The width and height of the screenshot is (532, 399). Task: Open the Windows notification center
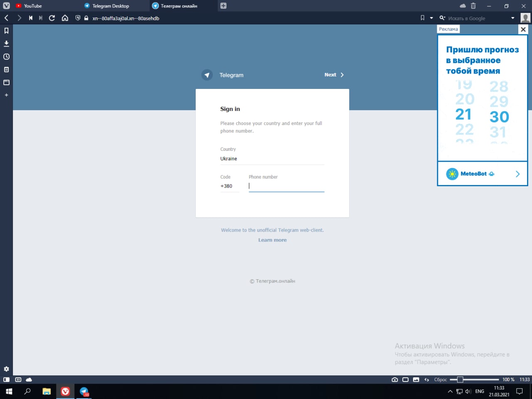[519, 391]
